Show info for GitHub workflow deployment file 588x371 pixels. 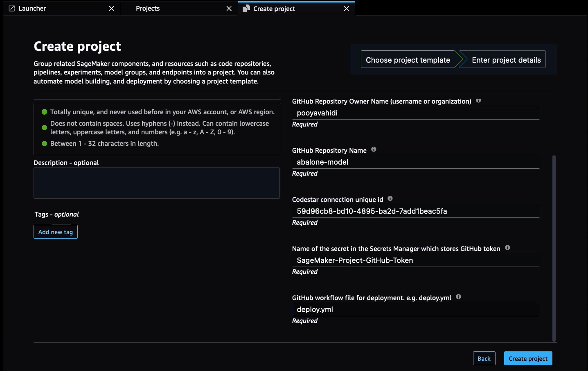(458, 297)
